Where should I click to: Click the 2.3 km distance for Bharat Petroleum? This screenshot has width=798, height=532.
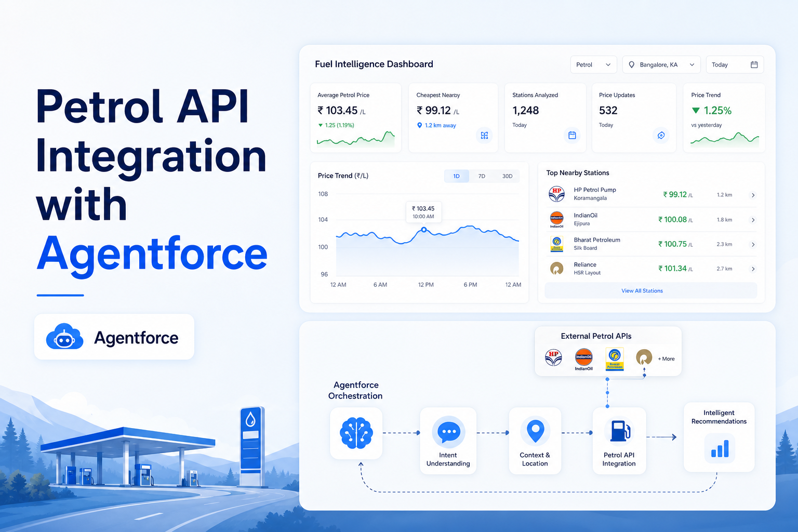point(724,244)
